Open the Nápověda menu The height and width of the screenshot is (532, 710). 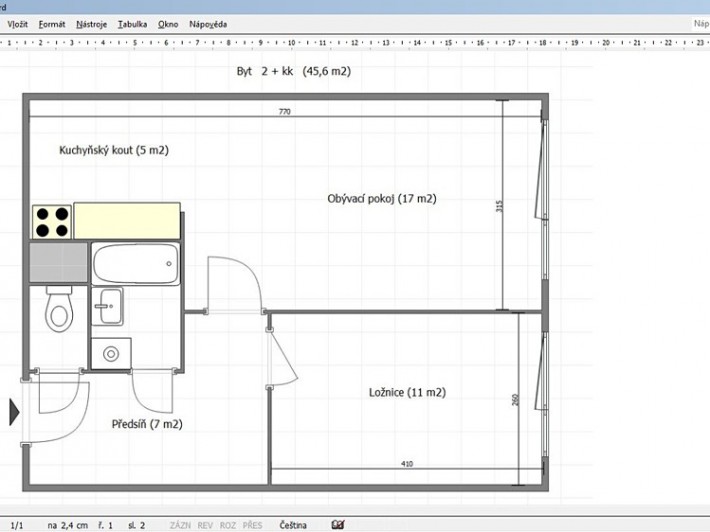tap(208, 23)
